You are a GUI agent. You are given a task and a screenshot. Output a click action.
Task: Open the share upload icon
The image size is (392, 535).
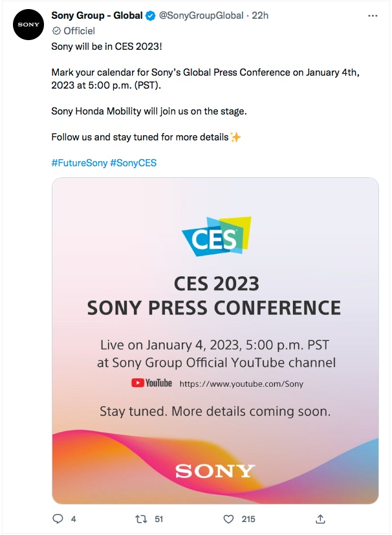click(x=320, y=519)
